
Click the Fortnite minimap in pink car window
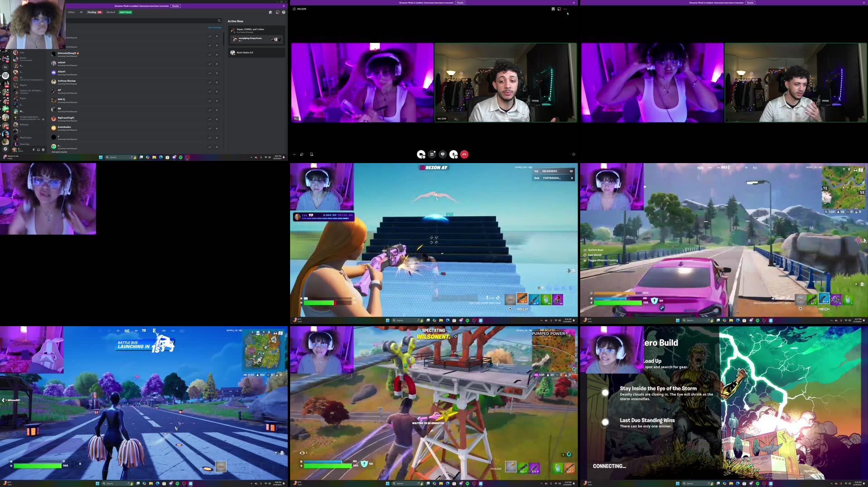coord(844,187)
